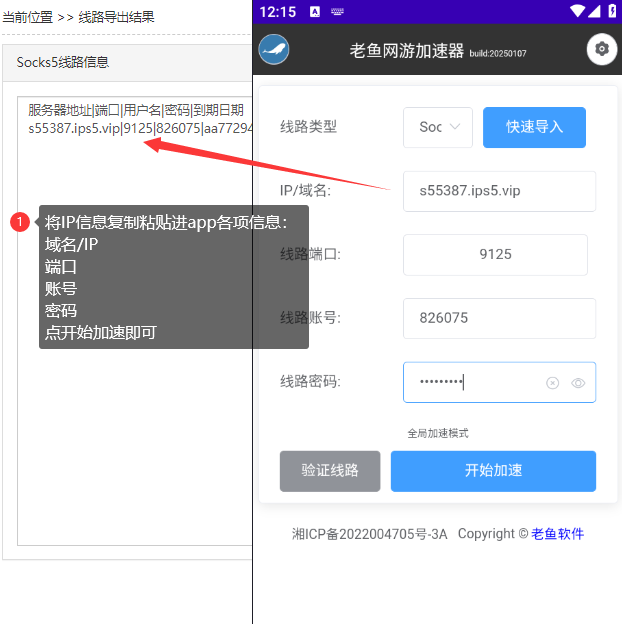
Task: Click the 12:15 clock in the status bar
Action: click(277, 12)
